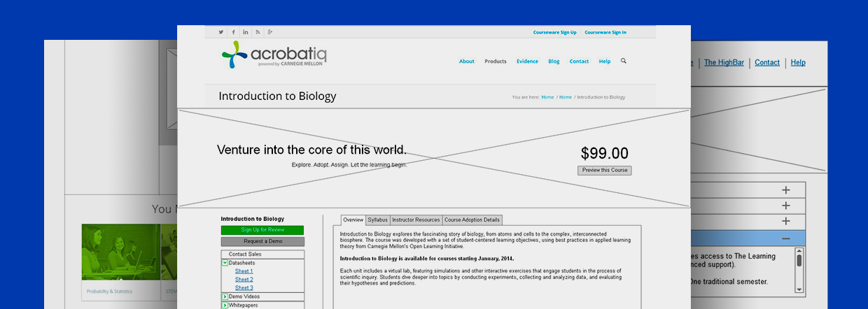Expand the Whitepapers section arrow

(x=225, y=306)
